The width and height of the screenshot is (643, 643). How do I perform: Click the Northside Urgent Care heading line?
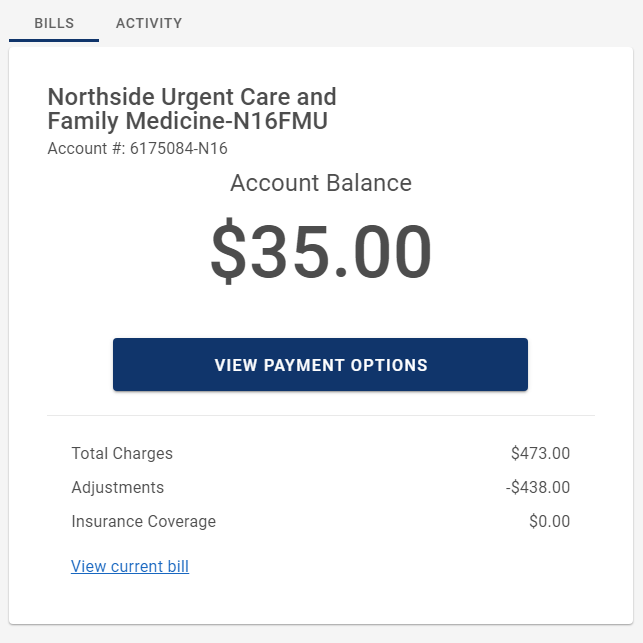click(x=192, y=97)
